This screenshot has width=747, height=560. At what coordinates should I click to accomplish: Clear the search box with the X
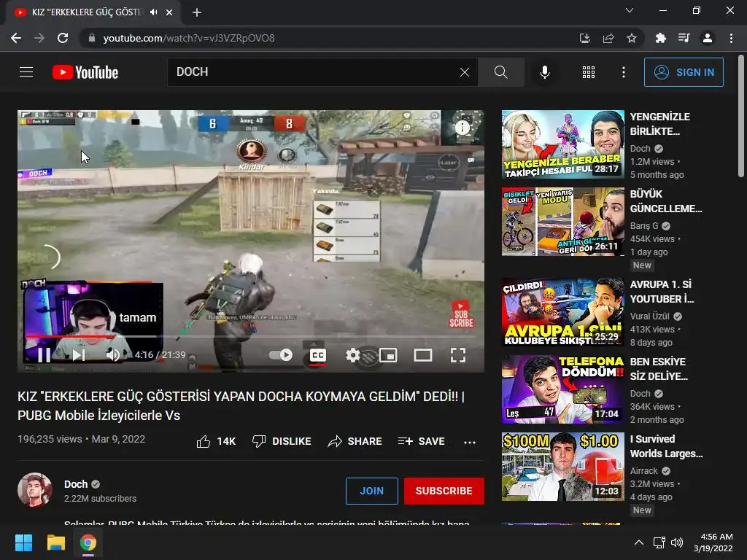465,72
